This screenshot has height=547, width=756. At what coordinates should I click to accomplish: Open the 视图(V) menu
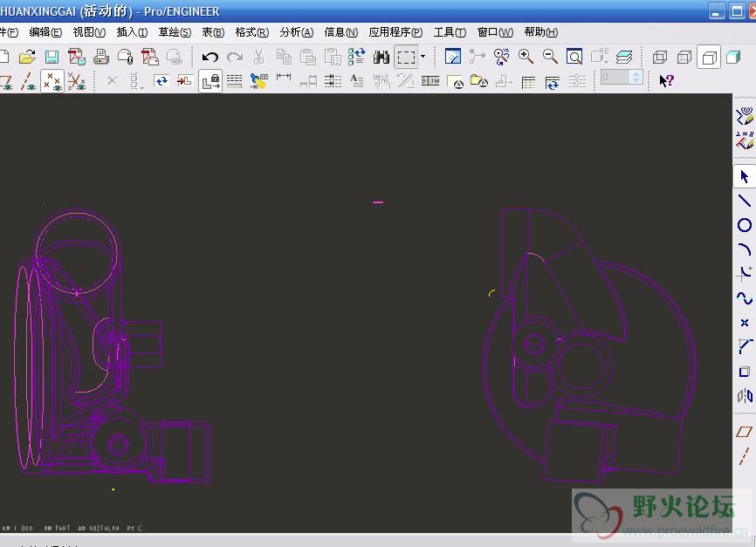pos(89,32)
